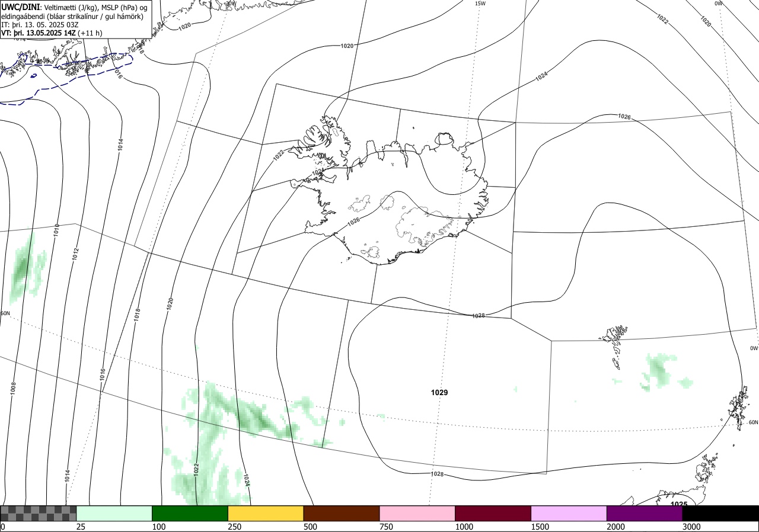Click legend scale value "2000"
Screen dimensions: 759x532
(x=617, y=527)
